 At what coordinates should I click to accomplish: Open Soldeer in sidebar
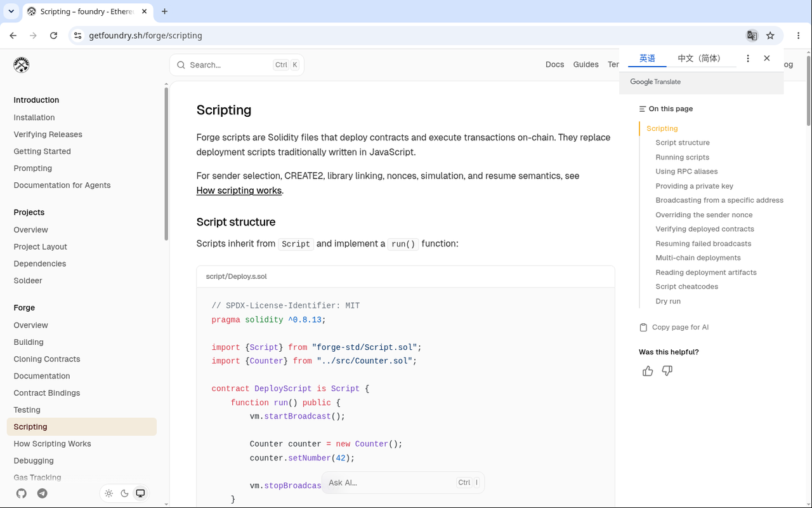(x=28, y=281)
